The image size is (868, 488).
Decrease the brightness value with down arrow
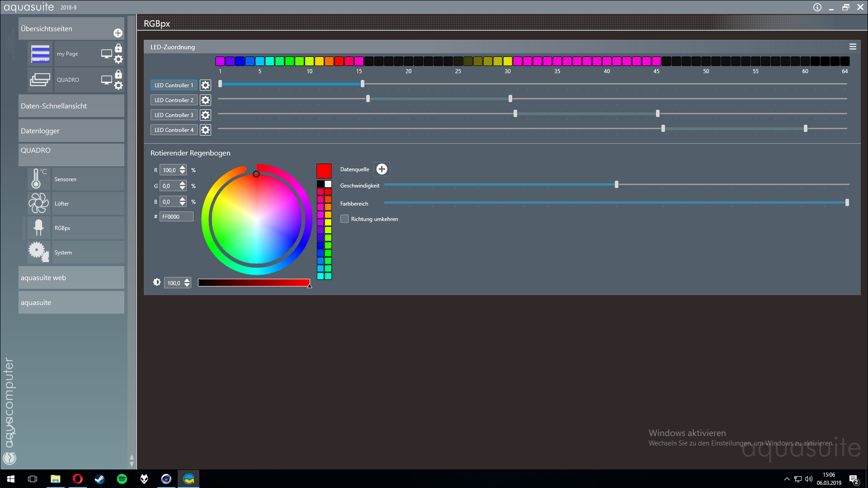coord(187,286)
